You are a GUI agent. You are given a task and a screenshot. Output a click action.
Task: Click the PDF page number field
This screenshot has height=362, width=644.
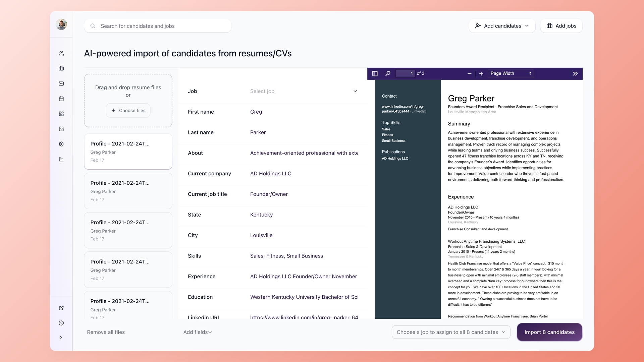coord(405,73)
